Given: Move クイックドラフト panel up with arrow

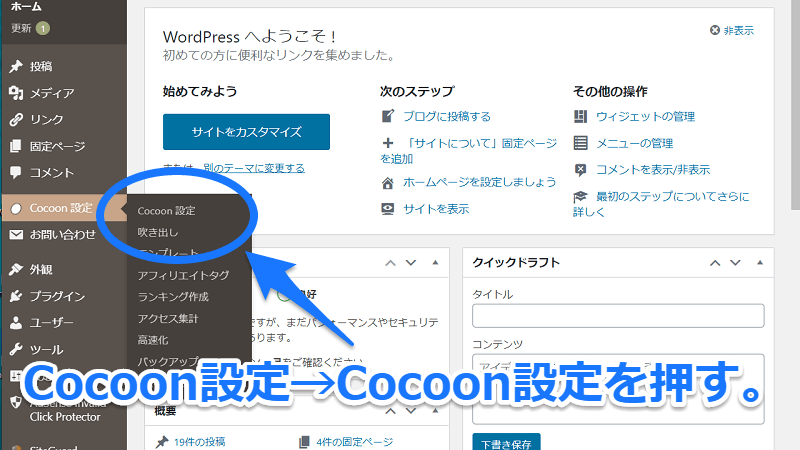Looking at the screenshot, I should click(x=715, y=263).
